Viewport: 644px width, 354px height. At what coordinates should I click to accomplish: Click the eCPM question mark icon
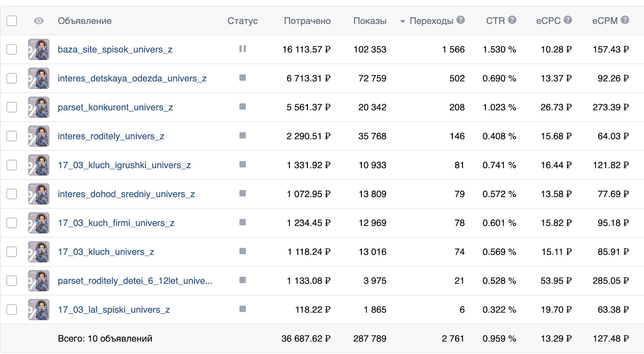(625, 20)
